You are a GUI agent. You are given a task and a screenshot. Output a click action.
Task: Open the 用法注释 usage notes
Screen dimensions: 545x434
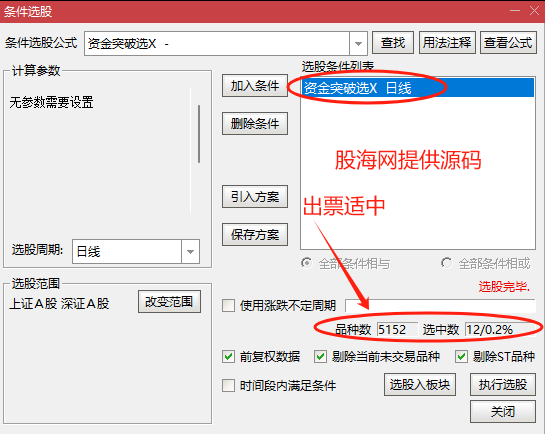pos(447,43)
